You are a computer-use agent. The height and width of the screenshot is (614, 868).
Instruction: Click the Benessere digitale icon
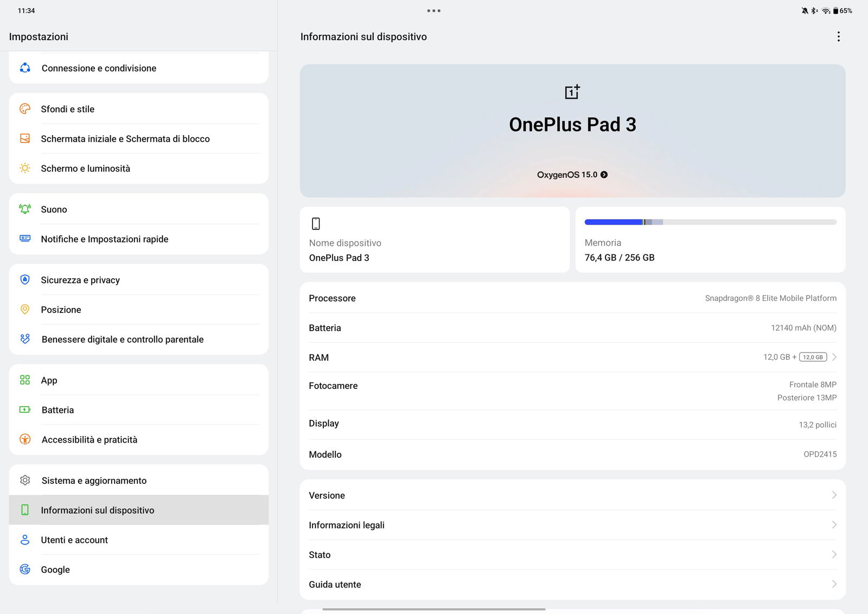25,339
